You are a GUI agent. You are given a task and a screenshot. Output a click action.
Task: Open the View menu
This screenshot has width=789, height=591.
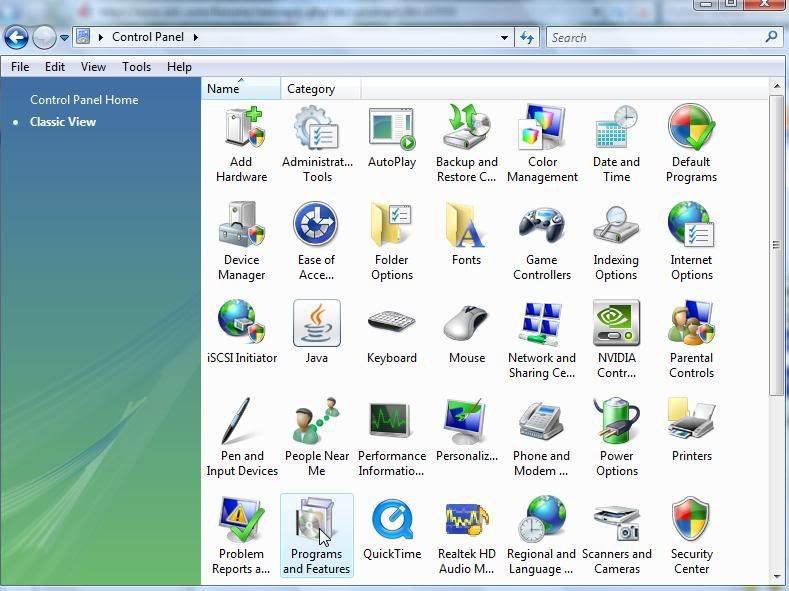[x=93, y=67]
